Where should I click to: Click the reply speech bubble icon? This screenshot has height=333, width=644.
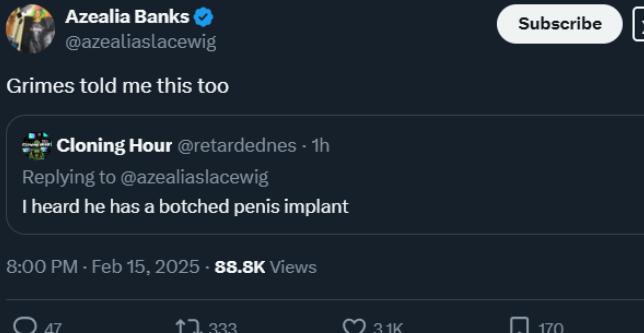click(x=25, y=325)
